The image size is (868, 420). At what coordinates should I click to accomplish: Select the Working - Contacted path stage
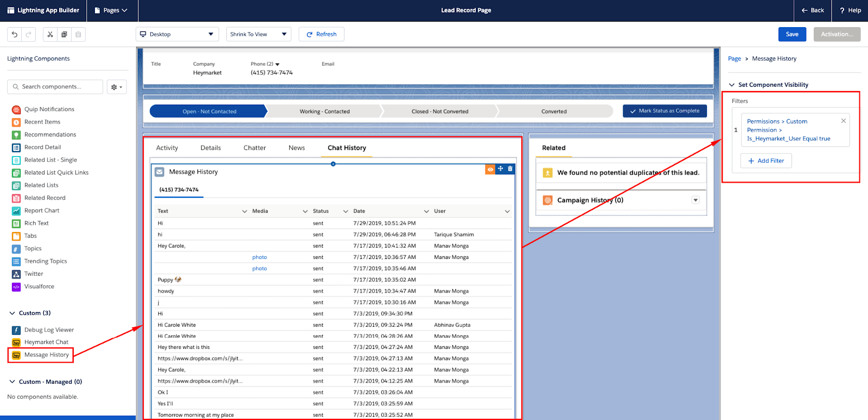[324, 112]
